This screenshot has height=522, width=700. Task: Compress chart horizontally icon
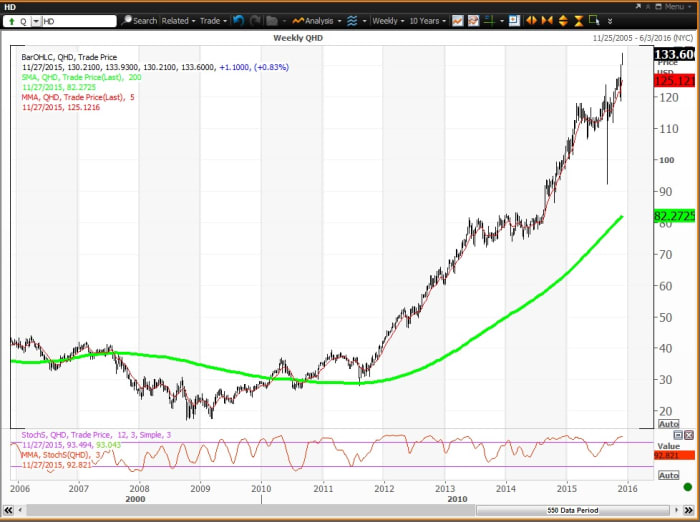(x=548, y=20)
